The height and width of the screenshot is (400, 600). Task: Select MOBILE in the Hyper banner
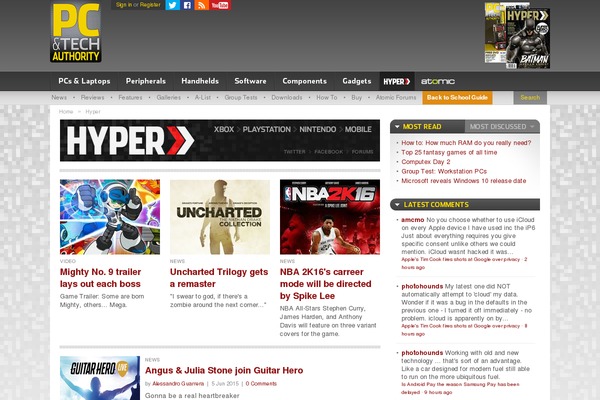[x=358, y=129]
